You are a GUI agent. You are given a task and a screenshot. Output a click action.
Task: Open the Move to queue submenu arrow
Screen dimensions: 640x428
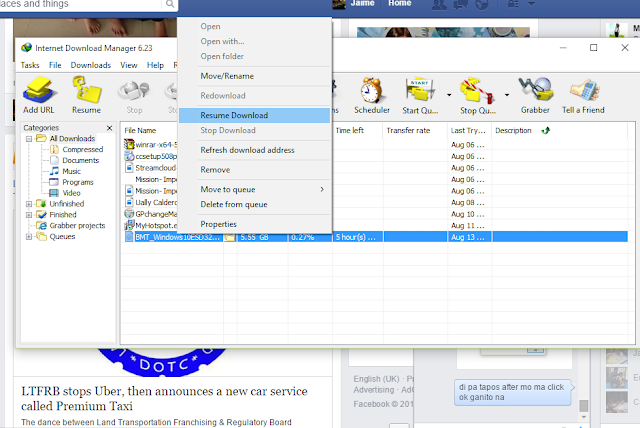click(x=322, y=189)
